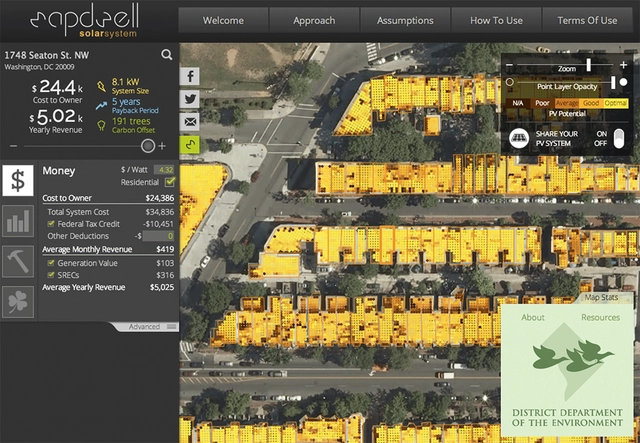Click the Zoom slider handle
Image resolution: width=640 pixels, height=443 pixels.
tap(589, 65)
